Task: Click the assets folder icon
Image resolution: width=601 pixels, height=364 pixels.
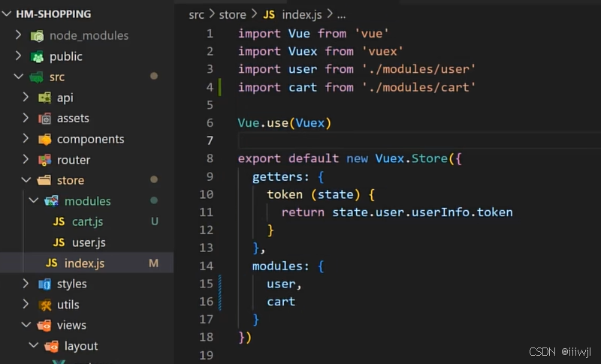Action: click(44, 119)
